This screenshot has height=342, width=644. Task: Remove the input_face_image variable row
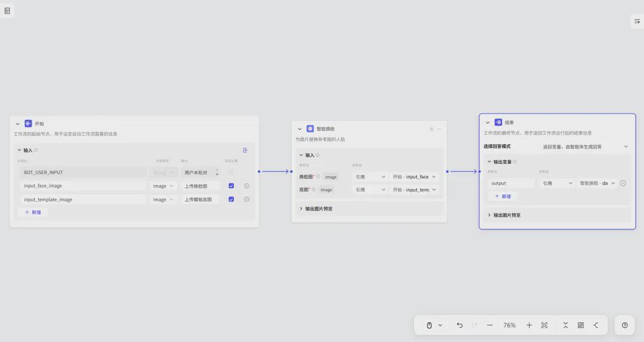[x=247, y=186]
